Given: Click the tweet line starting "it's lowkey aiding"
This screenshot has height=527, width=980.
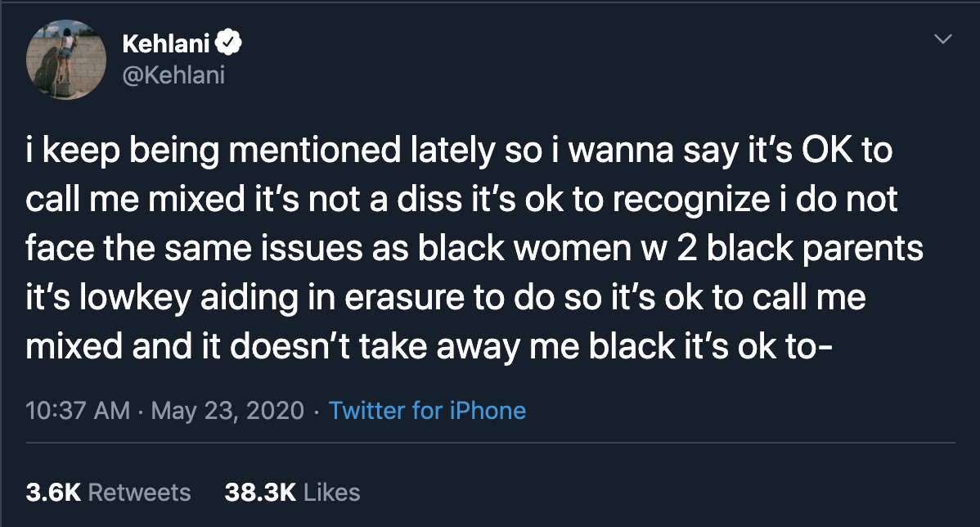Looking at the screenshot, I should 446,297.
